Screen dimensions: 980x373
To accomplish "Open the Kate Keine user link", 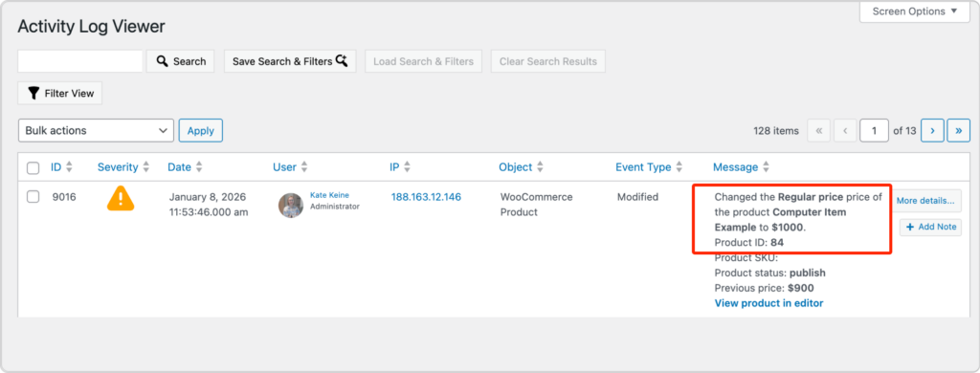I will [329, 195].
